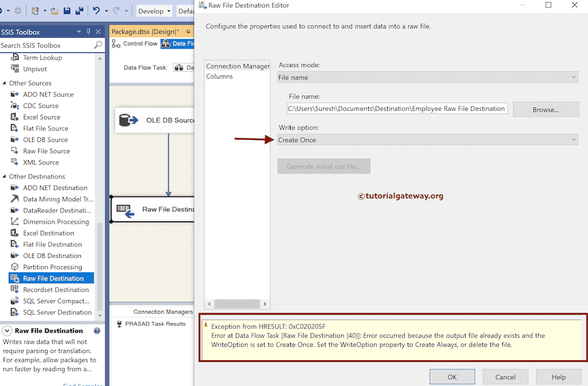
Task: Expand the Raw File Destination description panel
Action: click(x=6, y=330)
